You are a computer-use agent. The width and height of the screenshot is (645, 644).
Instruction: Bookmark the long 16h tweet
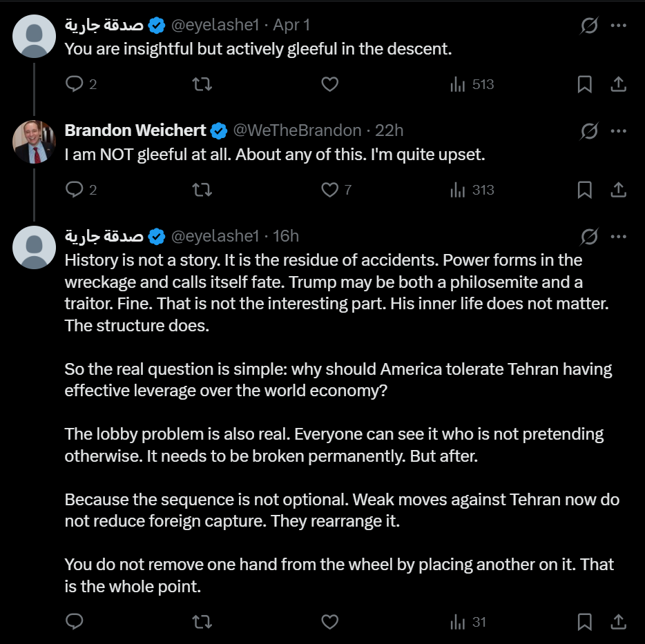[x=584, y=622]
